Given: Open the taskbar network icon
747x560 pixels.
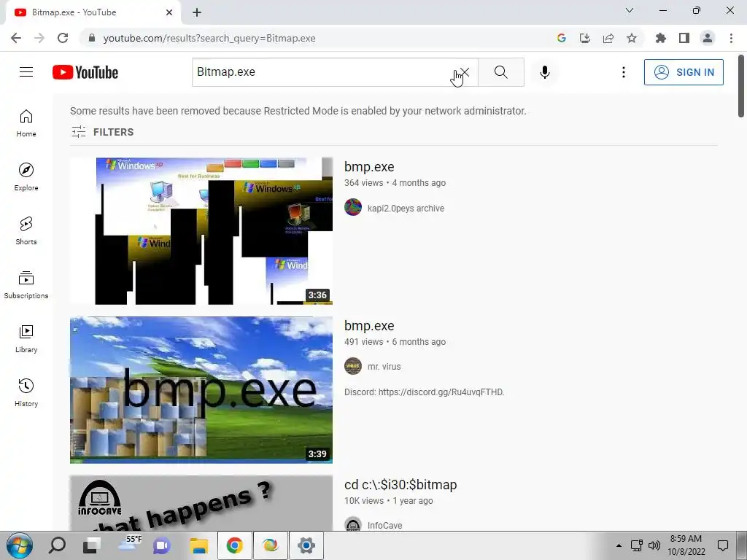Looking at the screenshot, I should [636, 545].
